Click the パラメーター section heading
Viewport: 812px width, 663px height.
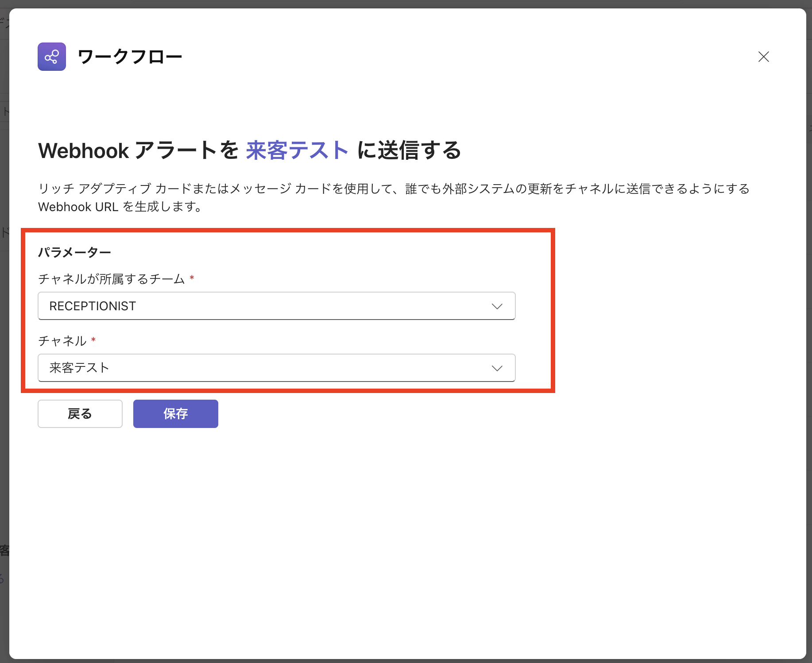[x=74, y=252]
